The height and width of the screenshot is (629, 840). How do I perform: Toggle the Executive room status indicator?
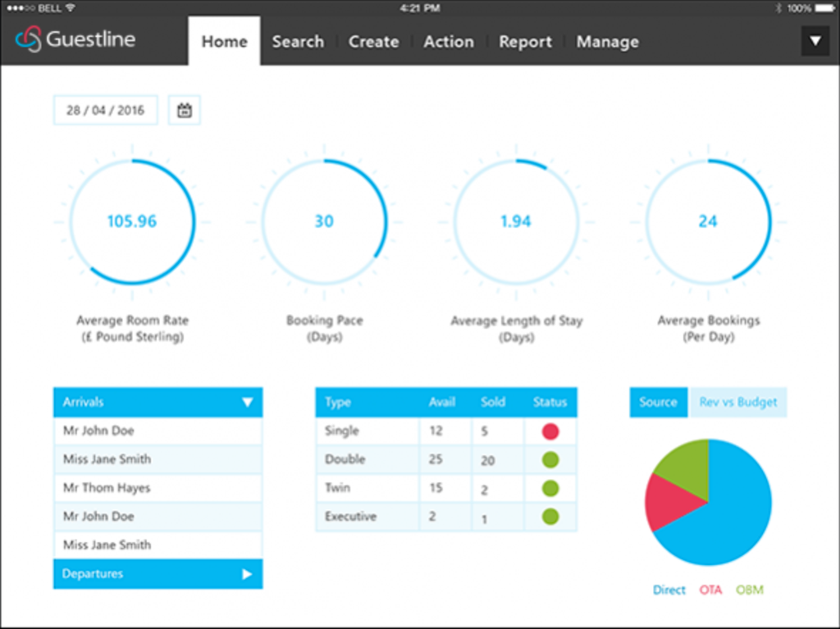(550, 517)
